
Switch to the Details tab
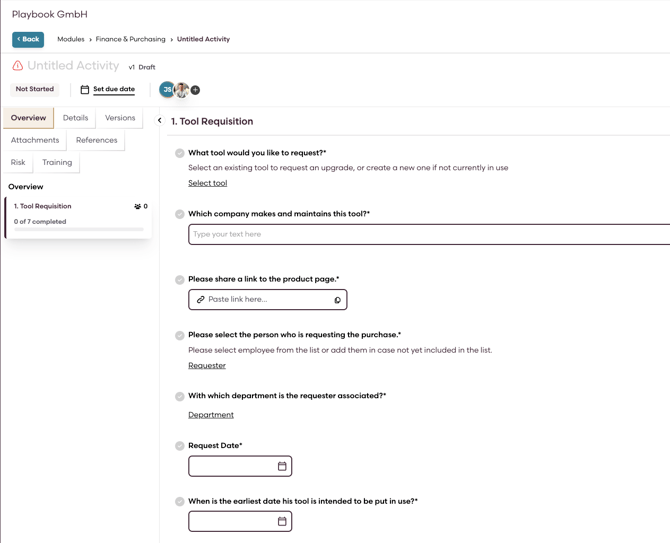coord(76,118)
